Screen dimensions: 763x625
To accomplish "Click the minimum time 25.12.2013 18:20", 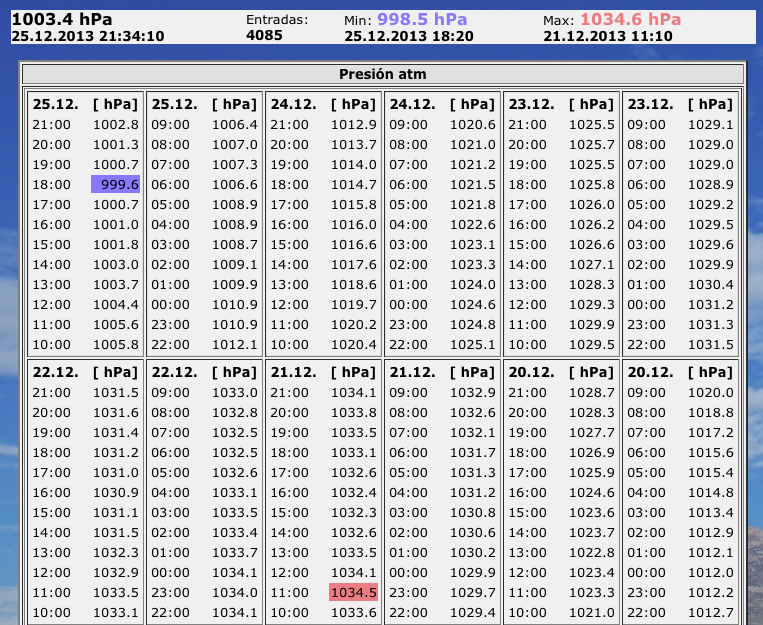I will pyautogui.click(x=409, y=36).
